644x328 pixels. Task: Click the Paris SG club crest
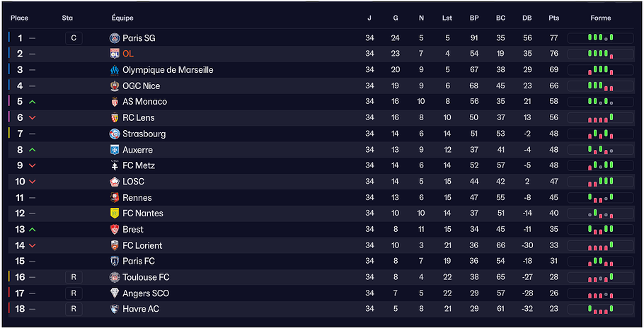tap(115, 38)
